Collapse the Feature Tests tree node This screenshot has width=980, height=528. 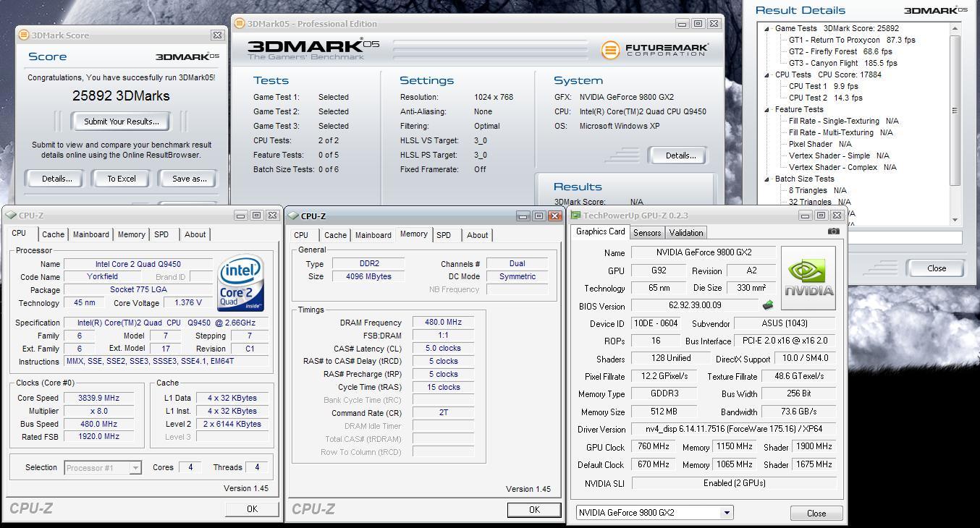pyautogui.click(x=767, y=109)
